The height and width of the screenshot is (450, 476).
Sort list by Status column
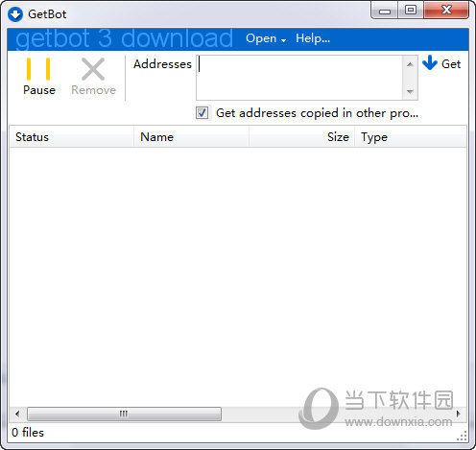(72, 137)
